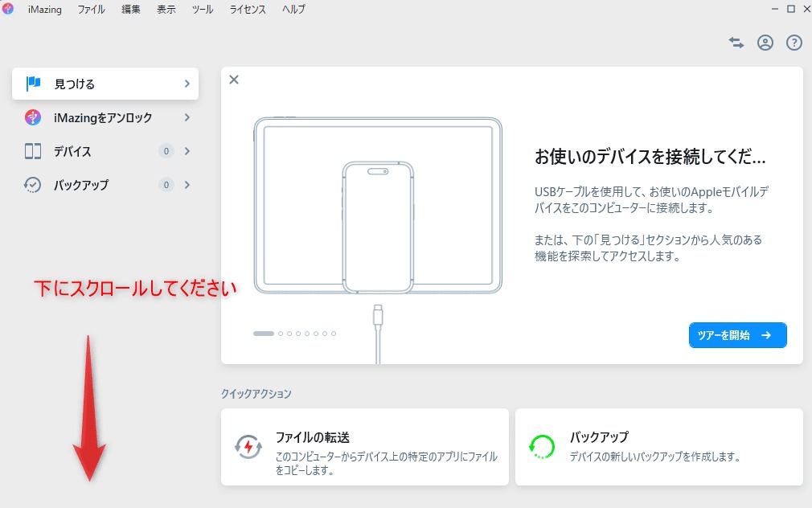Click the transfer arrows icon in top toolbar
The height and width of the screenshot is (508, 812).
coord(736,43)
